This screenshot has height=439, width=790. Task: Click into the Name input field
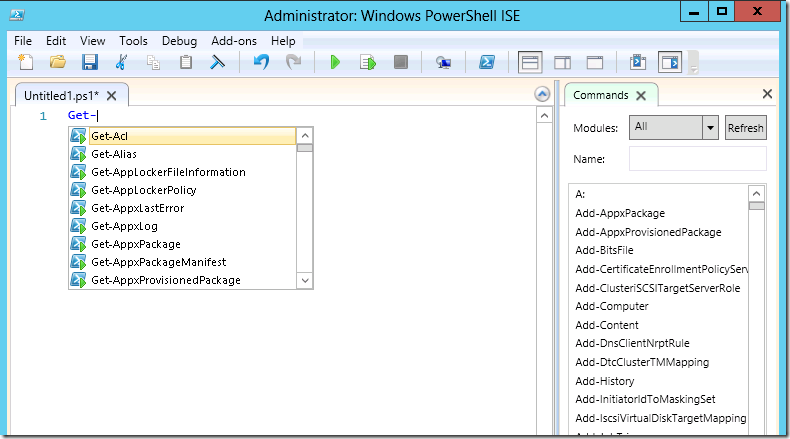coord(698,159)
